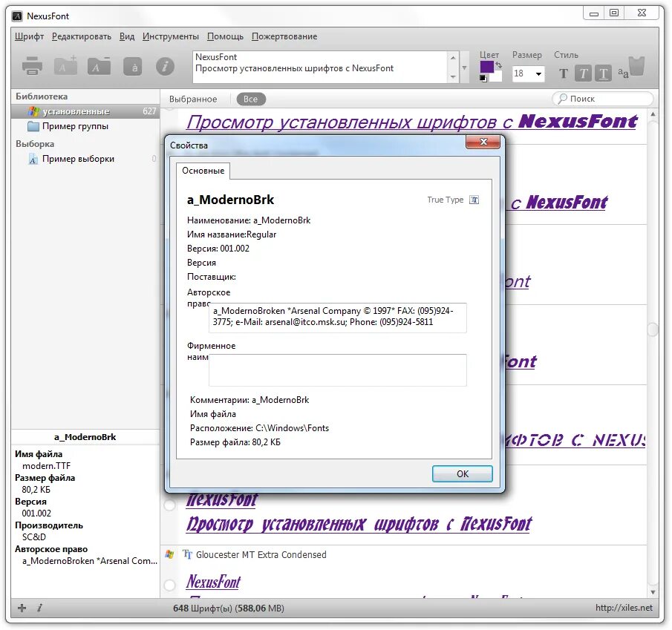This screenshot has width=672, height=630.
Task: Toggle the italic style T icon
Action: (x=584, y=73)
